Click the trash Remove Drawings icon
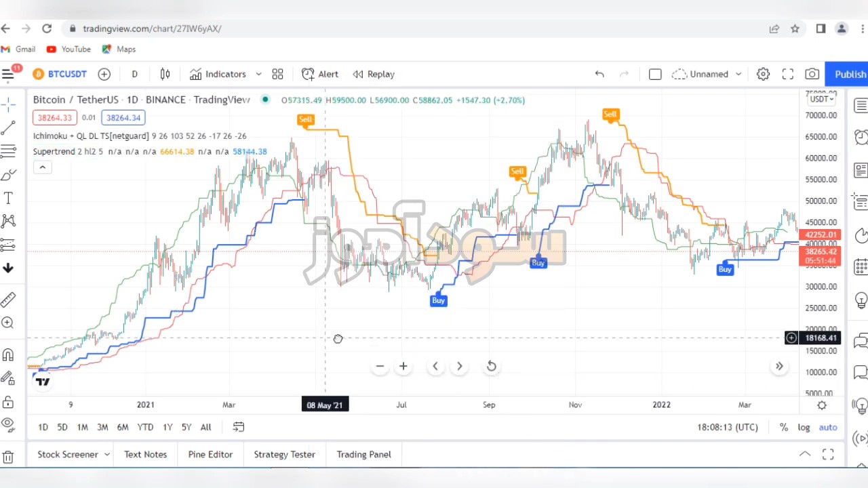The image size is (868, 488). click(x=8, y=457)
